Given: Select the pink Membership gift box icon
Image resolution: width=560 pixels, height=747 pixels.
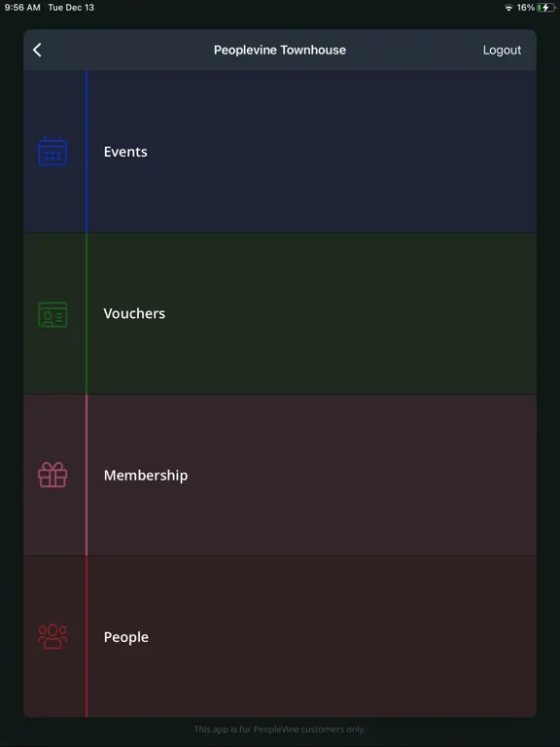Looking at the screenshot, I should (52, 475).
